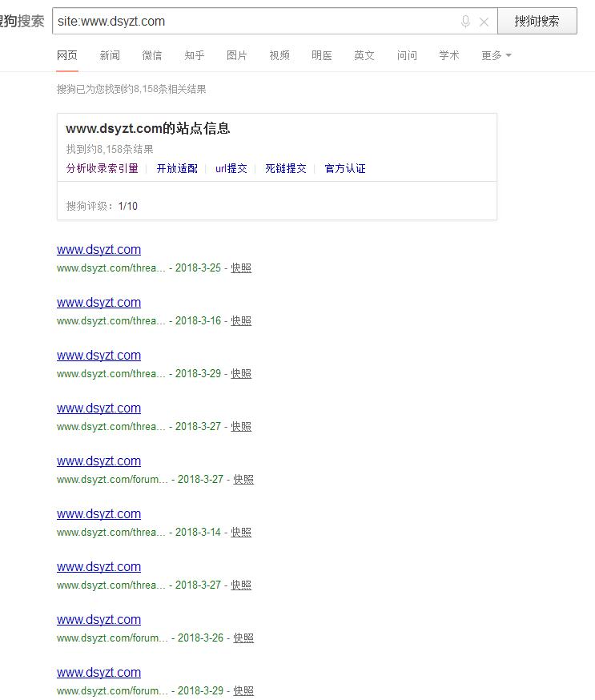The height and width of the screenshot is (700, 595).
Task: Click the www.dsyzt.com的站点信息 heading
Action: point(147,129)
